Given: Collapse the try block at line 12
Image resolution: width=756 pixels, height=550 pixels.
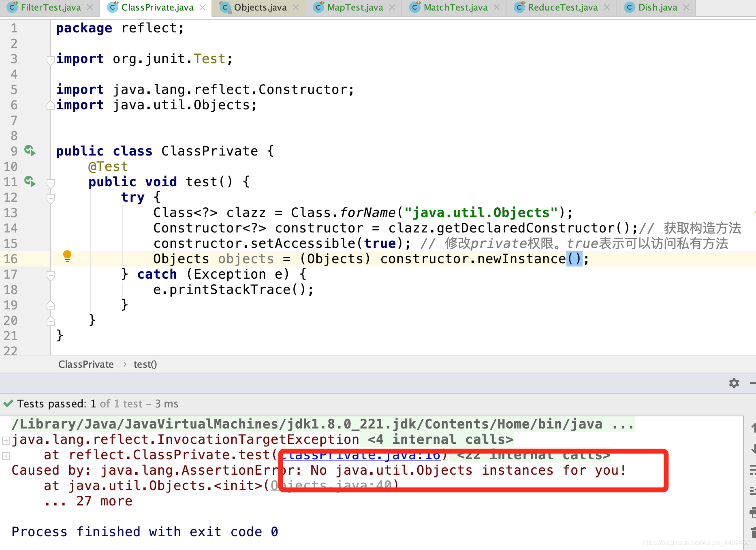Looking at the screenshot, I should 51,198.
